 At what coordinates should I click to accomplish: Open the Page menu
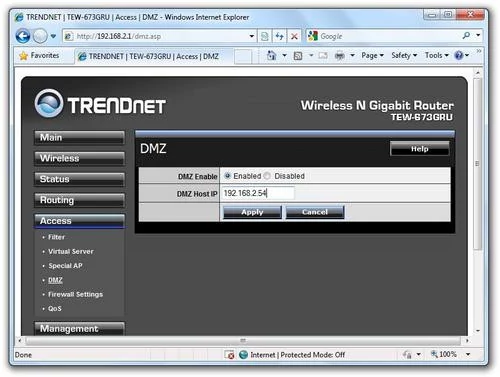372,56
